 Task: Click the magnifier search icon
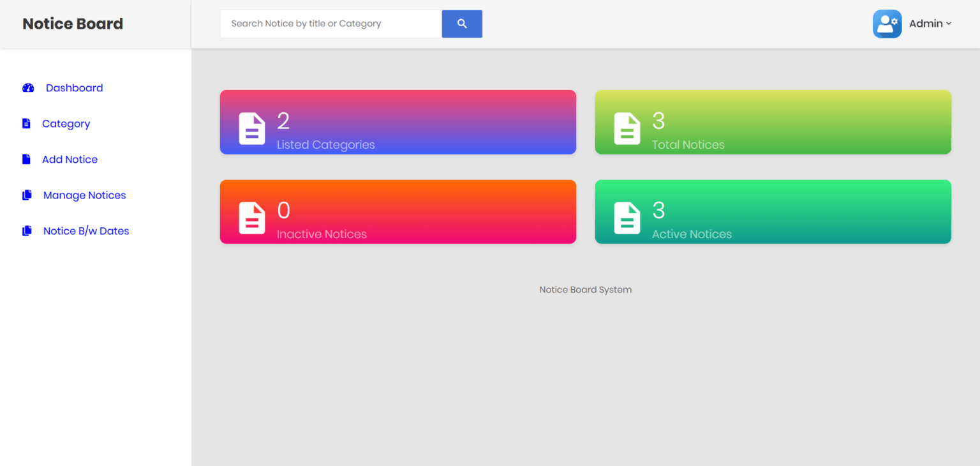[x=461, y=24]
